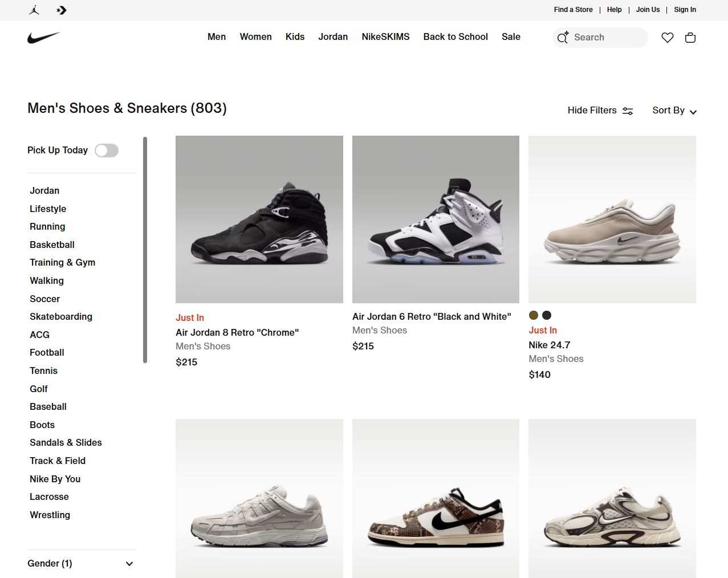The height and width of the screenshot is (578, 728).
Task: Open the Jordan Jumpman brand icon
Action: point(34,10)
